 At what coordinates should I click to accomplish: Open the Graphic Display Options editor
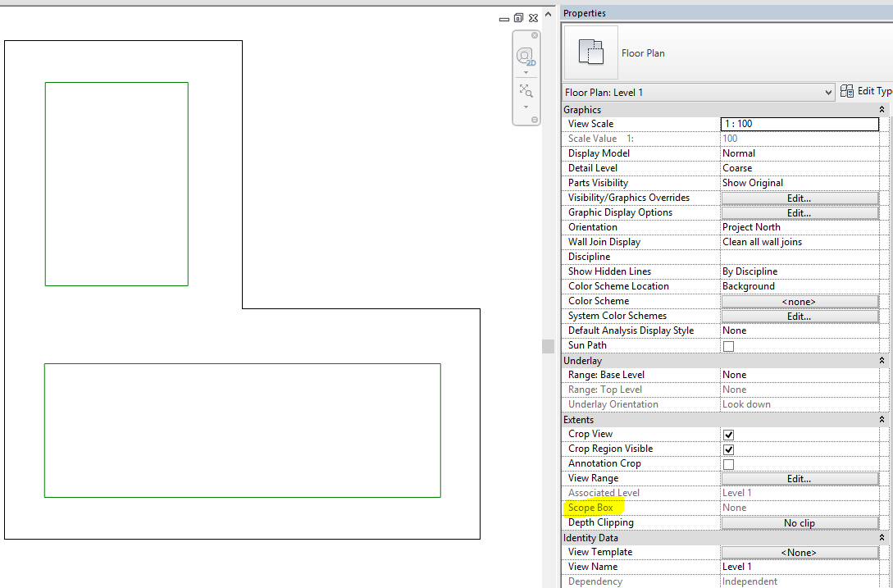click(x=799, y=212)
